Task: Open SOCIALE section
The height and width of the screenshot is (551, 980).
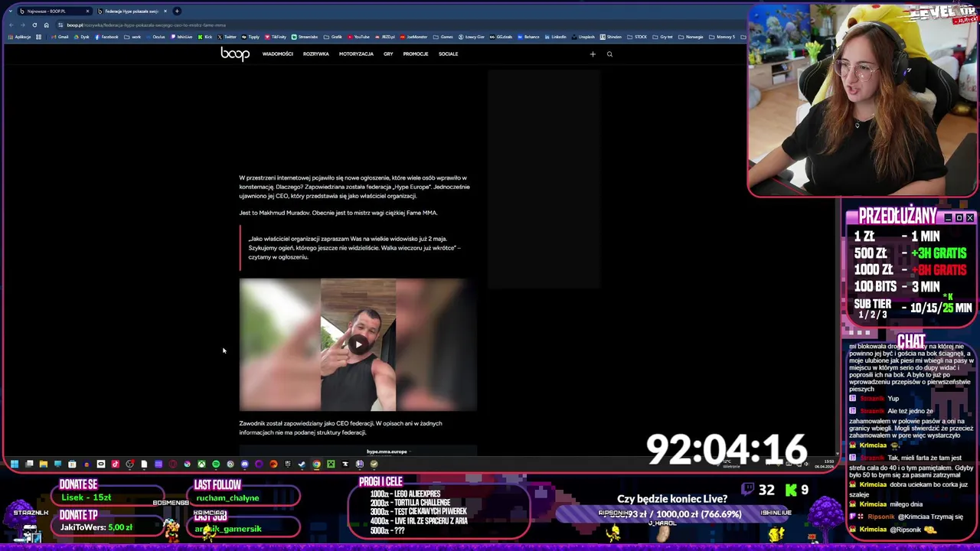Action: (448, 54)
